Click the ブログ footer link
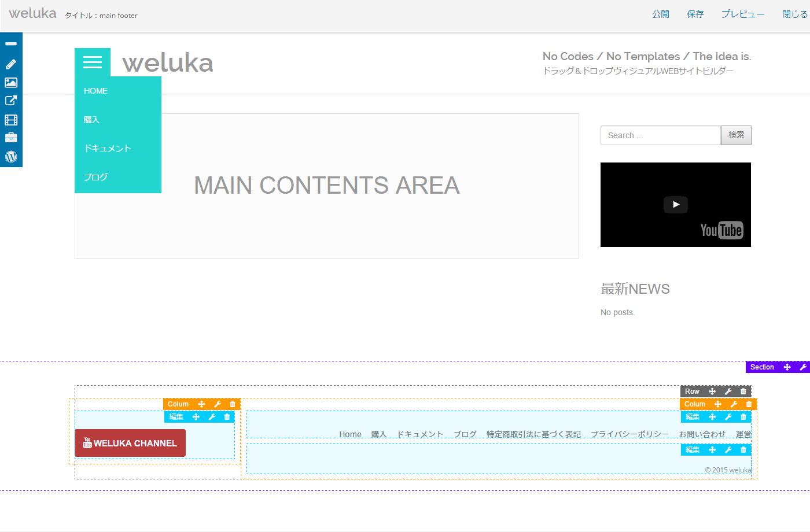This screenshot has height=532, width=810. click(465, 434)
